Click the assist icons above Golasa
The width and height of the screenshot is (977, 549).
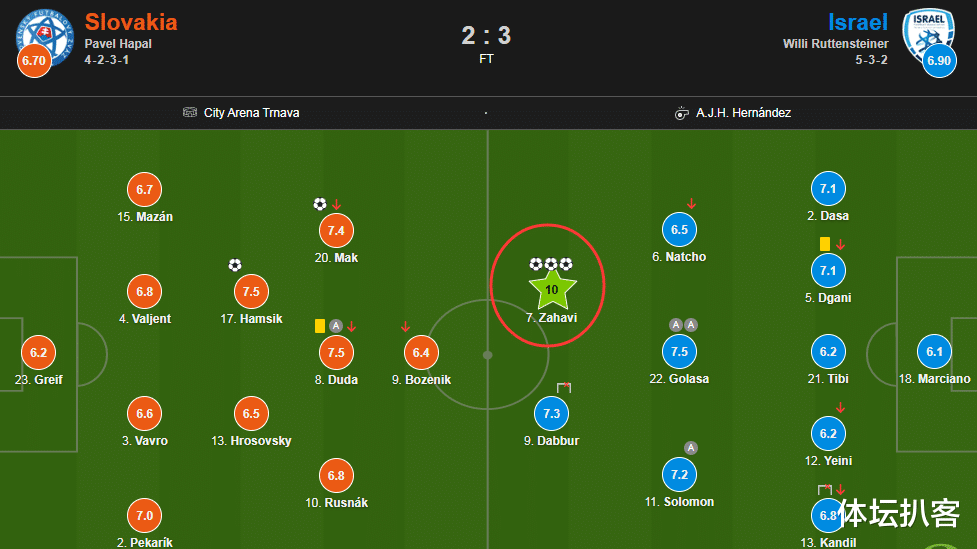point(684,325)
